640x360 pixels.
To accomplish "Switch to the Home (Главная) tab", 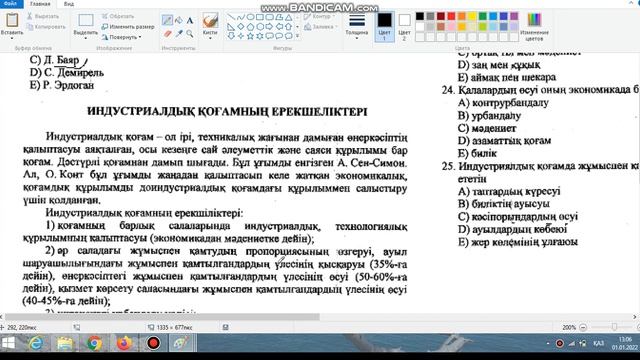I will (40, 4).
